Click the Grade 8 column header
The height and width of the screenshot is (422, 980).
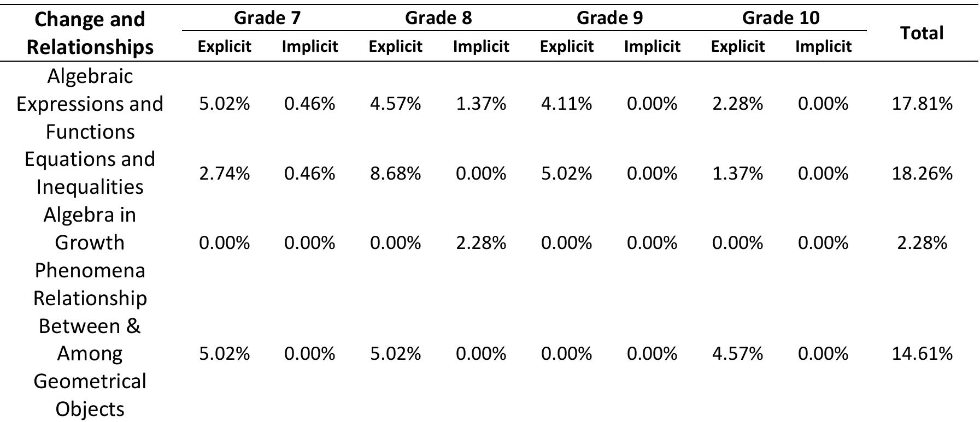point(438,18)
